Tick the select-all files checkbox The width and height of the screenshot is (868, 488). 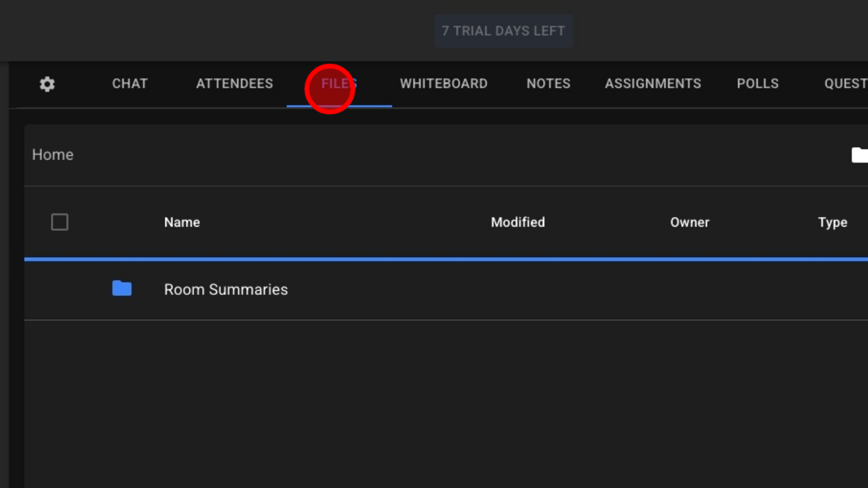pyautogui.click(x=60, y=222)
